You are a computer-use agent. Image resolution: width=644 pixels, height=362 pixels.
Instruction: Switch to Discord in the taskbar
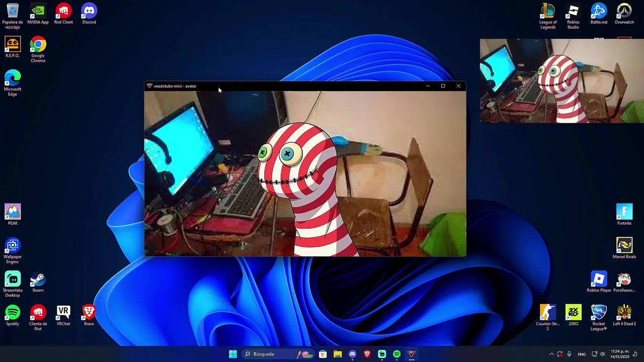(352, 354)
